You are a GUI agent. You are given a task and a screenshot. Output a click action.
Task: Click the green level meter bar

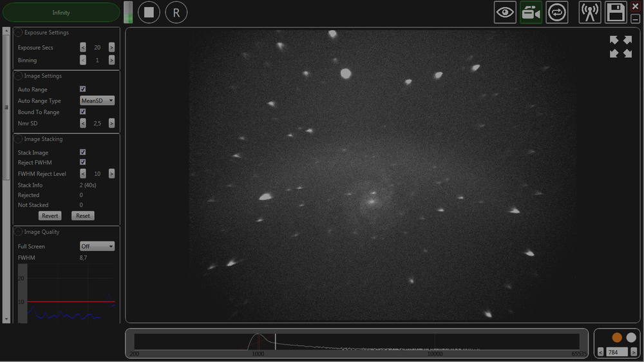[x=128, y=12]
